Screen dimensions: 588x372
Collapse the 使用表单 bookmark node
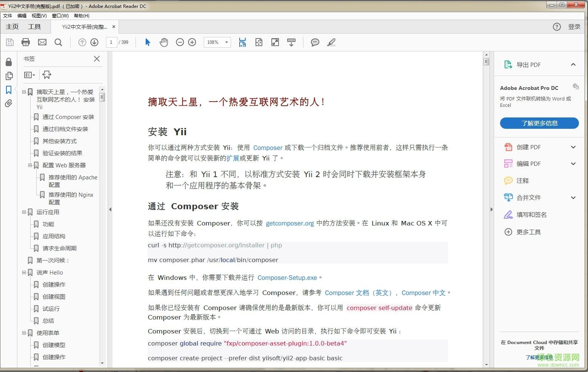24,333
